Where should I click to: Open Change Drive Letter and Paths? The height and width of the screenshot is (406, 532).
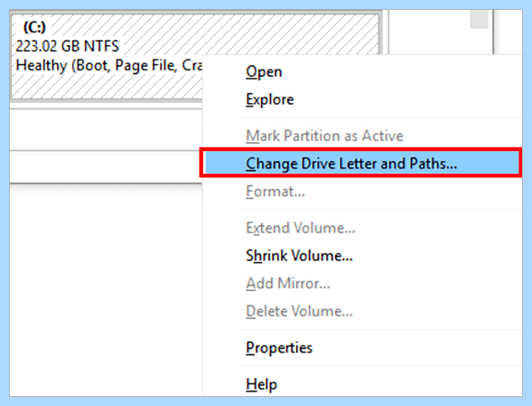click(361, 163)
